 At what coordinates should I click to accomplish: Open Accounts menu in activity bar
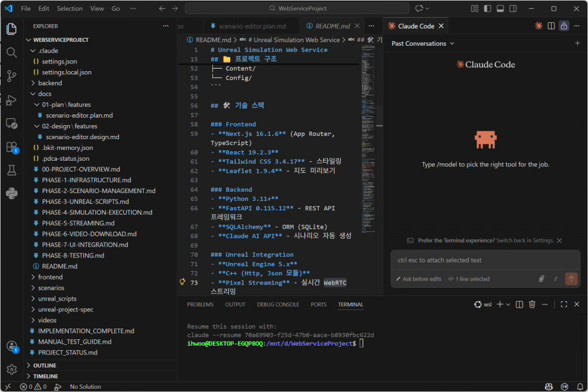(x=11, y=346)
